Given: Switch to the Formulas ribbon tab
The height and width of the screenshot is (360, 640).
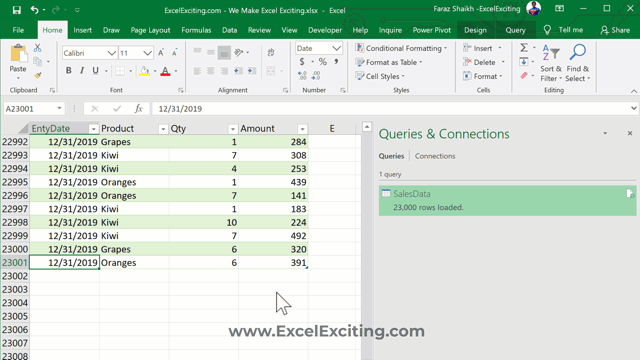Looking at the screenshot, I should pyautogui.click(x=196, y=30).
